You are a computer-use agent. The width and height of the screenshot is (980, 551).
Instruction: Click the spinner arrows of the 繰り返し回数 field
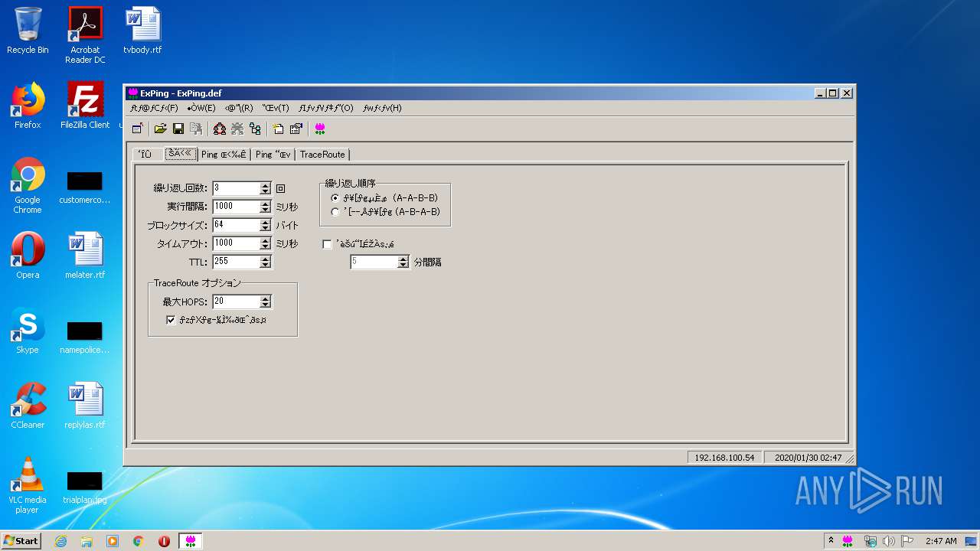pyautogui.click(x=266, y=187)
